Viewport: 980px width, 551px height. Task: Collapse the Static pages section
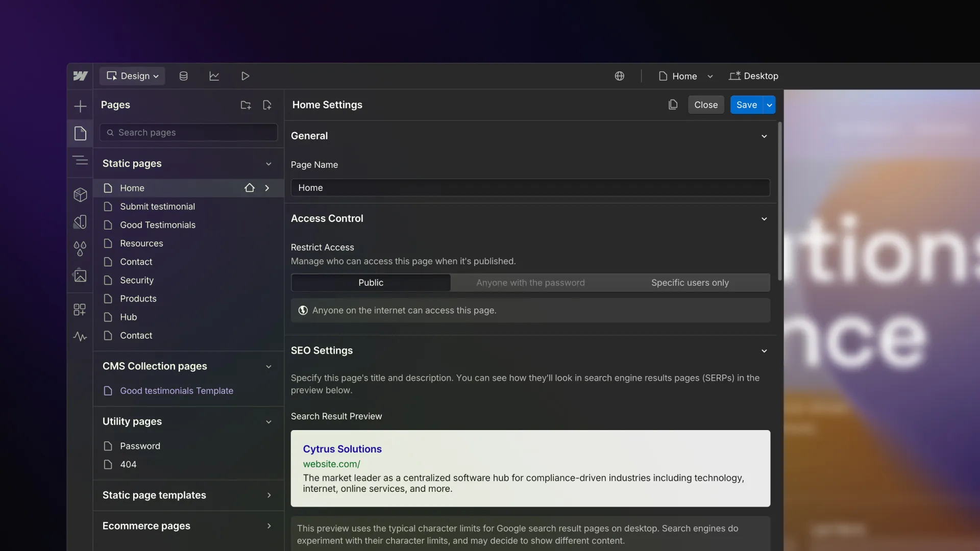point(269,164)
